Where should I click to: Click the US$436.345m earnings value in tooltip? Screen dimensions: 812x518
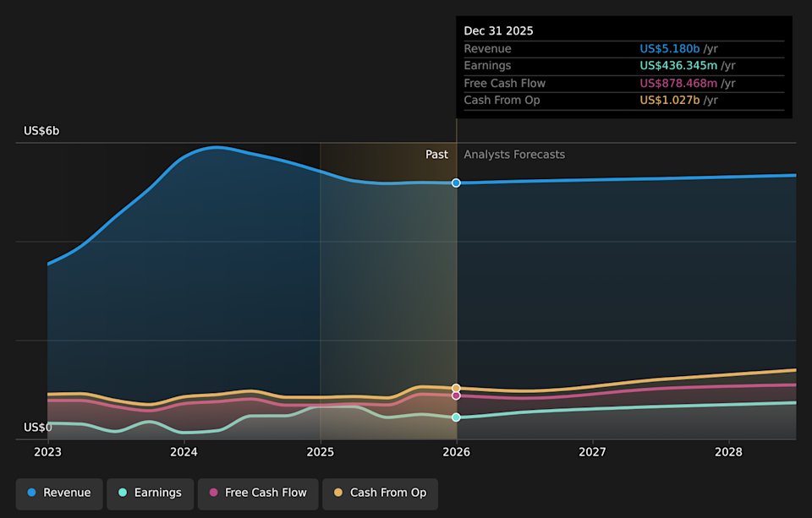[678, 66]
